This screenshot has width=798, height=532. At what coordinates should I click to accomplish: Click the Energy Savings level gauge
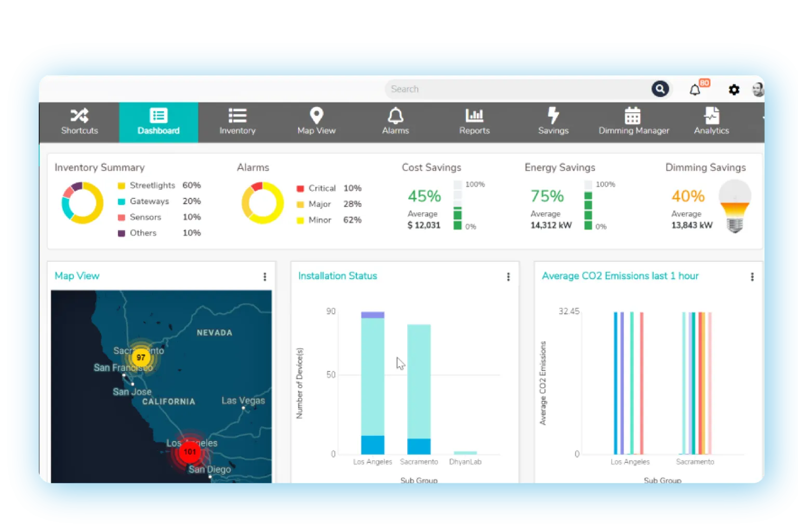tap(588, 205)
